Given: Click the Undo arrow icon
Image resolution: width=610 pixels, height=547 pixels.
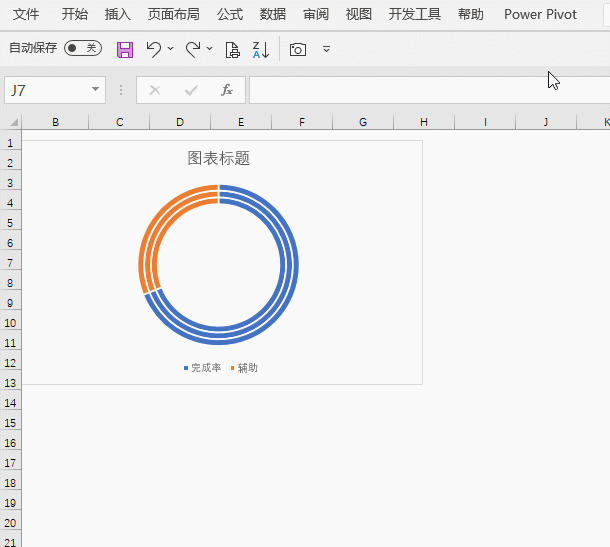Looking at the screenshot, I should [154, 49].
